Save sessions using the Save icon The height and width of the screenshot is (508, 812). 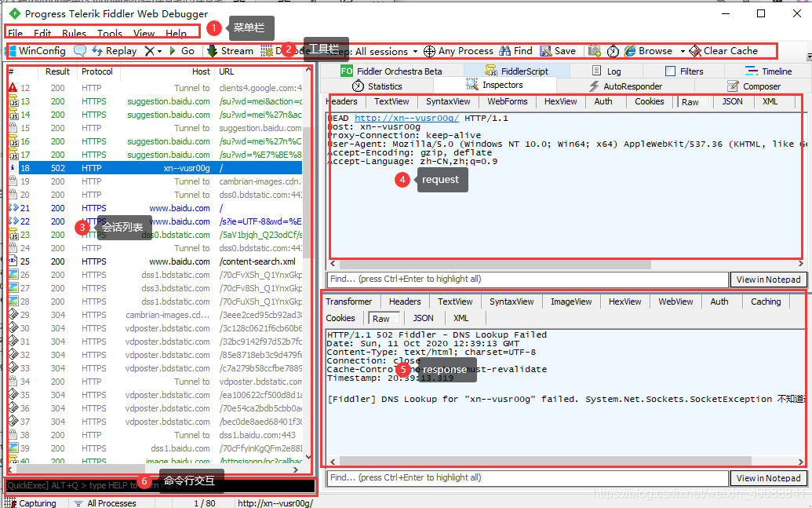pos(558,51)
